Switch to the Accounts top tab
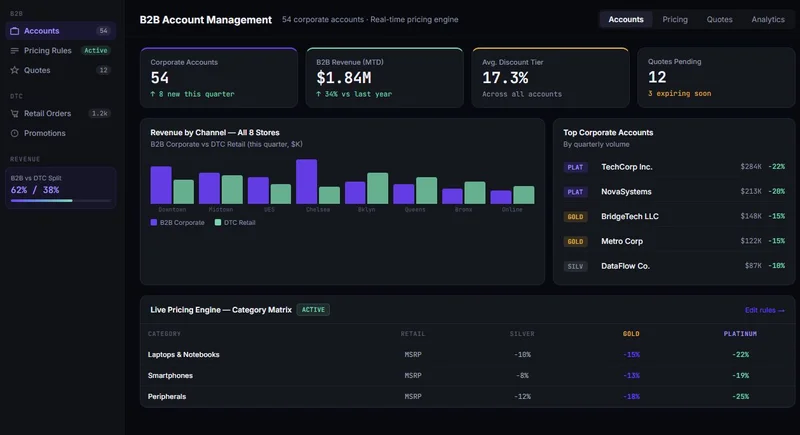This screenshot has height=435, width=800. [626, 19]
